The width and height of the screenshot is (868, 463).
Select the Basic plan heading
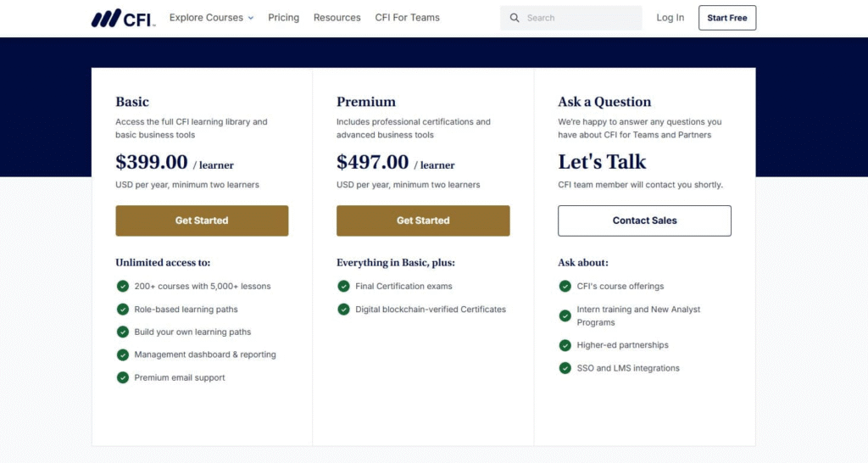(131, 102)
